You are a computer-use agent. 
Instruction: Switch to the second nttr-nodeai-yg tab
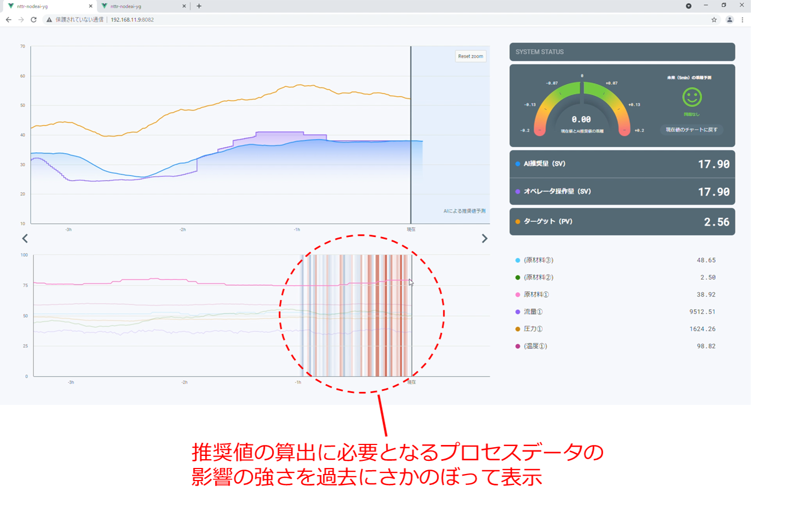(143, 6)
